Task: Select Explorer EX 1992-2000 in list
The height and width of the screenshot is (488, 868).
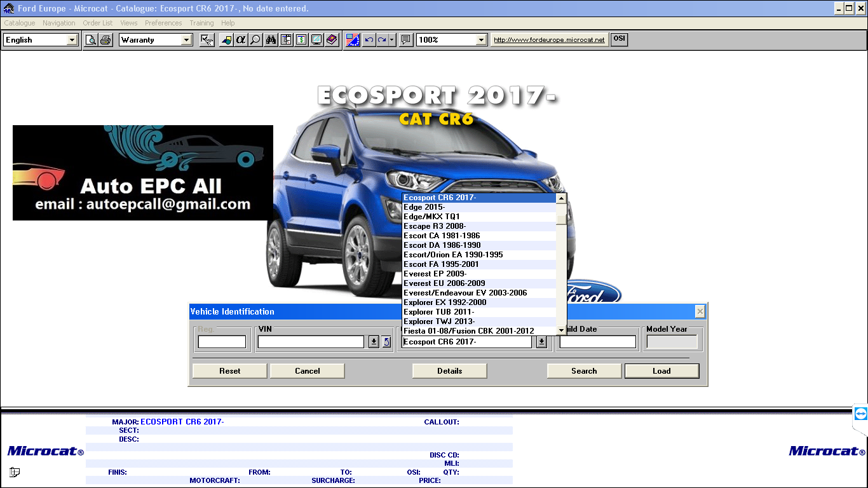Action: tap(479, 302)
